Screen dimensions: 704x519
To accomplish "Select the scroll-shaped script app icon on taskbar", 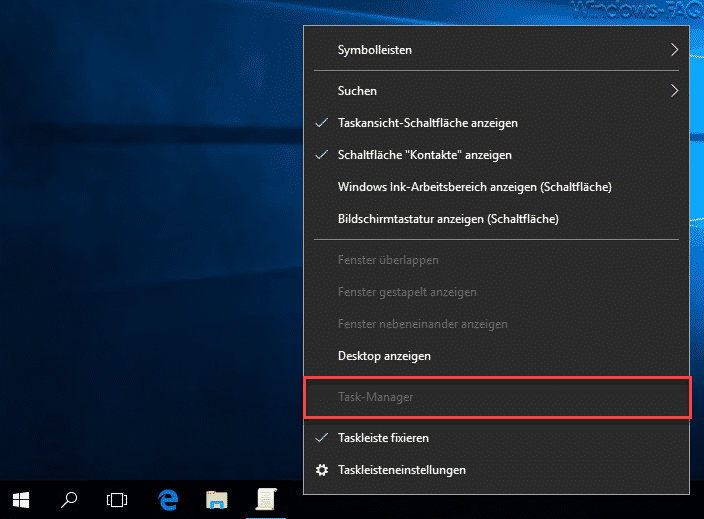I will pyautogui.click(x=266, y=499).
